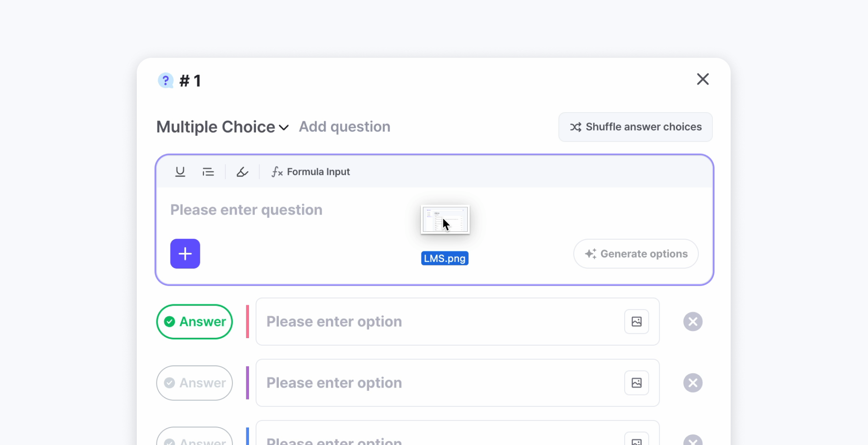This screenshot has width=868, height=445.
Task: Click the Add question title field
Action: click(345, 127)
